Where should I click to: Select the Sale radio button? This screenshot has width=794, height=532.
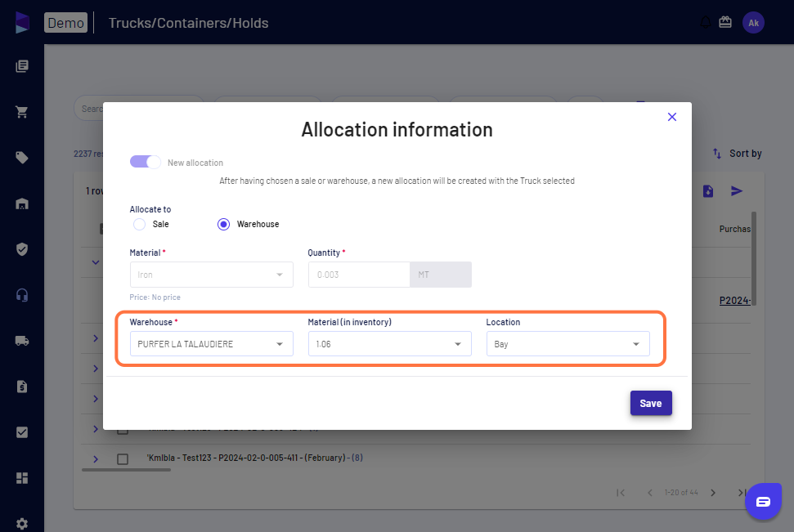pyautogui.click(x=139, y=224)
